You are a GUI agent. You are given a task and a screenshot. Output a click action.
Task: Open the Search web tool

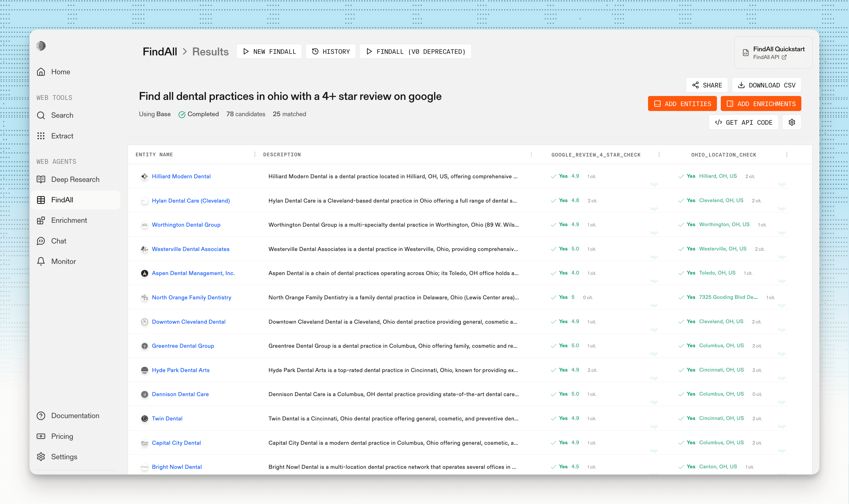tap(62, 115)
